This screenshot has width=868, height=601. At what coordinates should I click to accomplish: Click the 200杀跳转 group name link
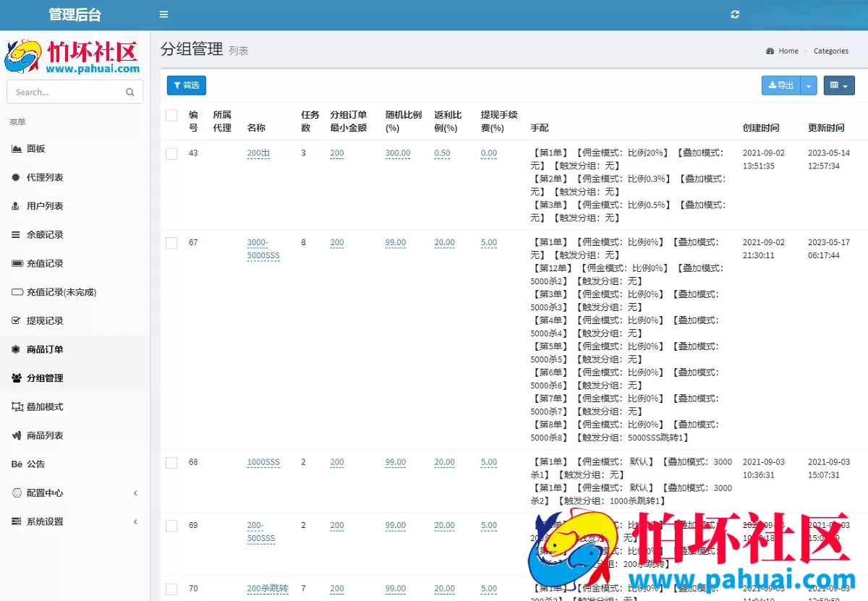click(x=268, y=589)
